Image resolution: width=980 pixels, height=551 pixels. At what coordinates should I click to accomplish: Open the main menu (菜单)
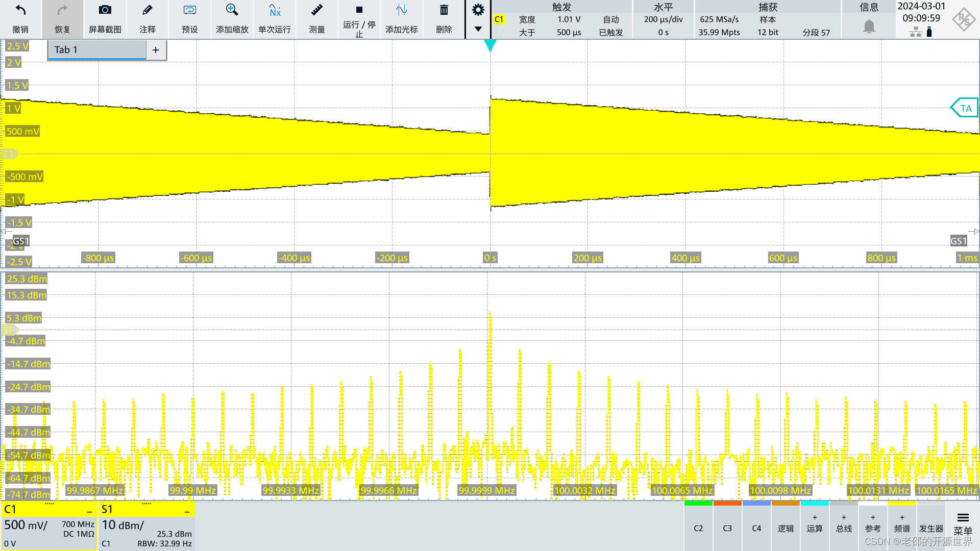tap(963, 524)
